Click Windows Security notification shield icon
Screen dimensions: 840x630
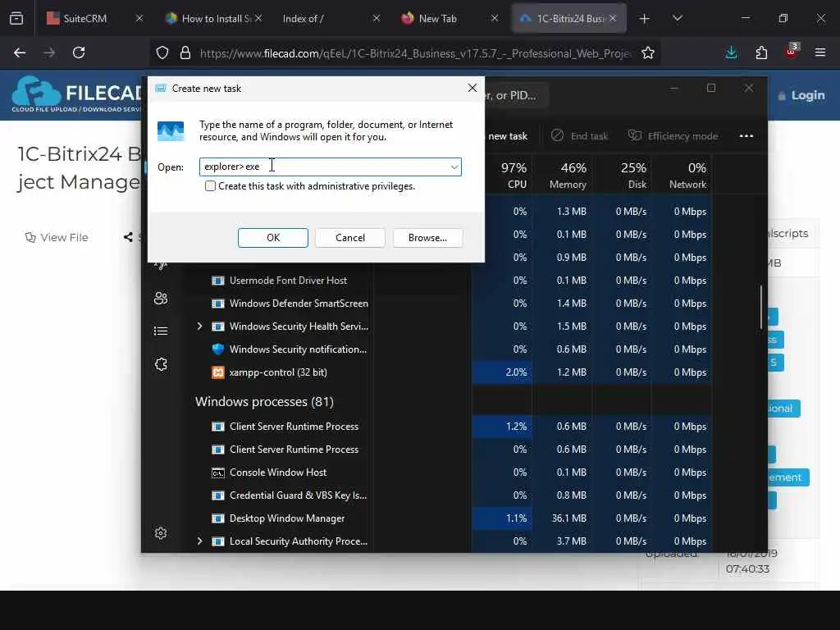coord(218,349)
